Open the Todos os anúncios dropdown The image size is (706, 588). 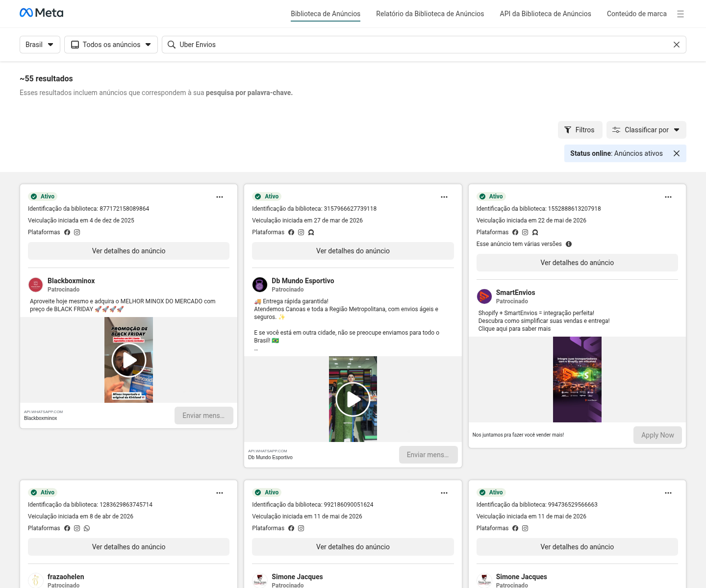(x=111, y=45)
